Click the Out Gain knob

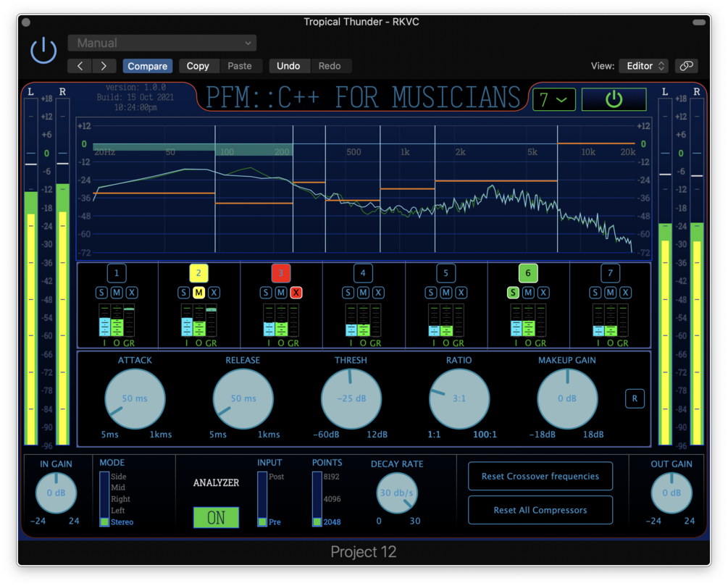coord(671,493)
